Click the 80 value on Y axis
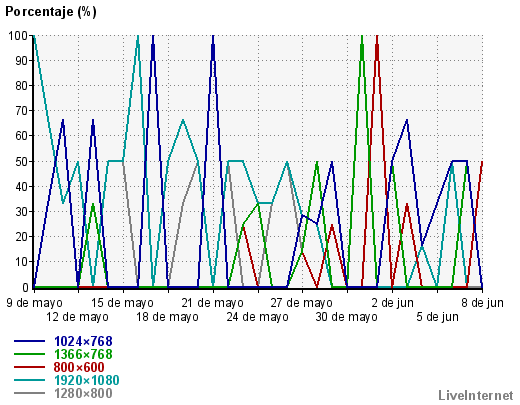This screenshot has height=405, width=520. 22,86
